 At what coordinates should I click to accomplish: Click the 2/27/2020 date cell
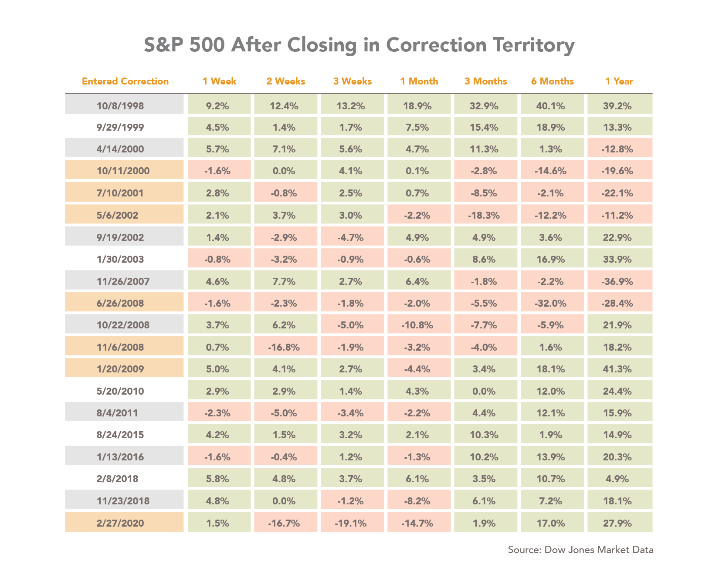coord(120,523)
